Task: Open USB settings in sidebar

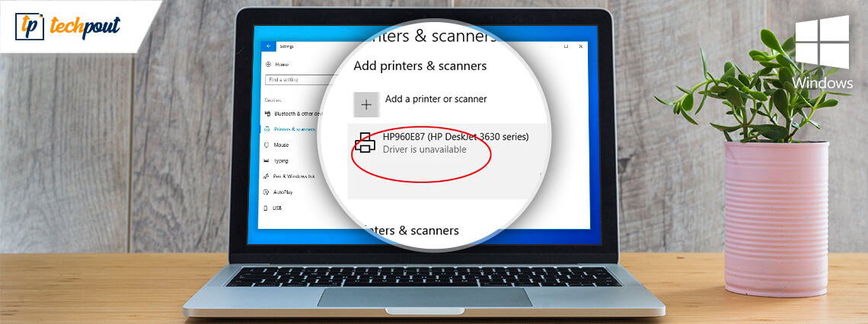Action: pos(273,208)
